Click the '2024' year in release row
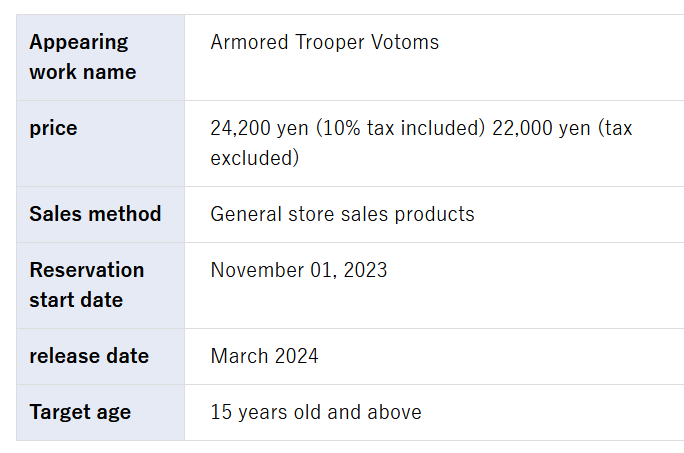The width and height of the screenshot is (684, 453). click(297, 356)
